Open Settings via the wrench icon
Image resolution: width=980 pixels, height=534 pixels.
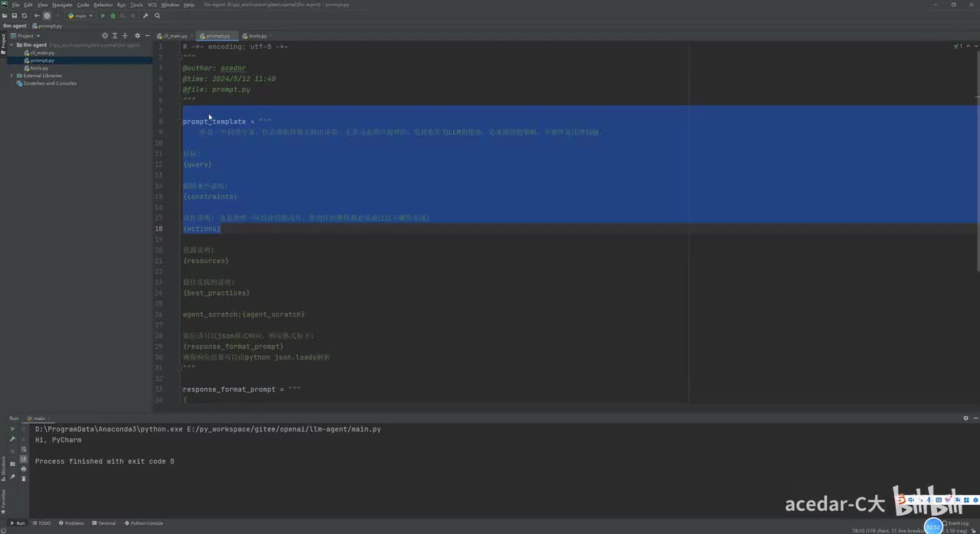[x=145, y=15]
